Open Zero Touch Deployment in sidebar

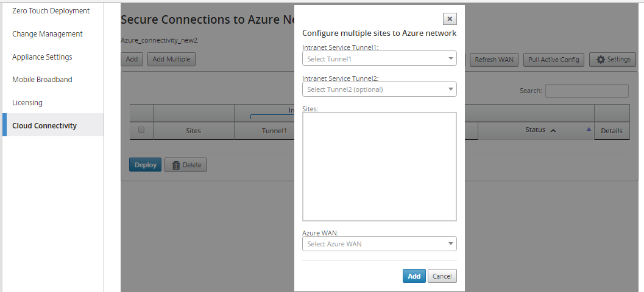(51, 11)
